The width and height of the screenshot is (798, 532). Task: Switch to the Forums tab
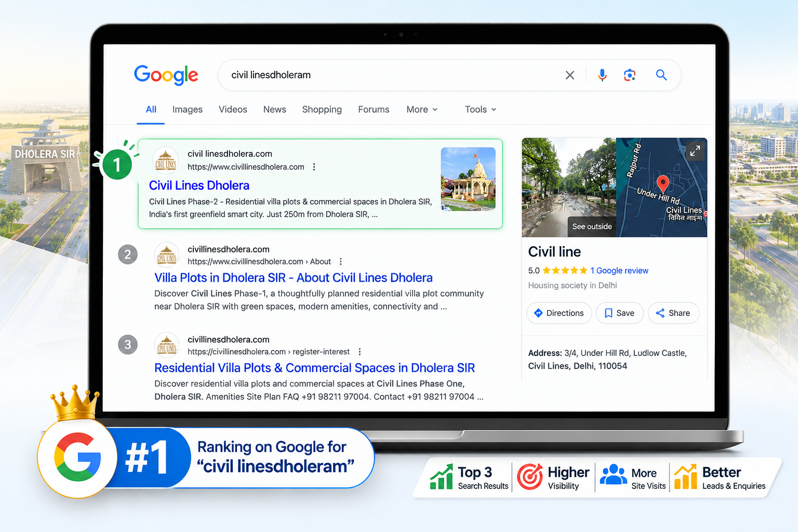(374, 110)
